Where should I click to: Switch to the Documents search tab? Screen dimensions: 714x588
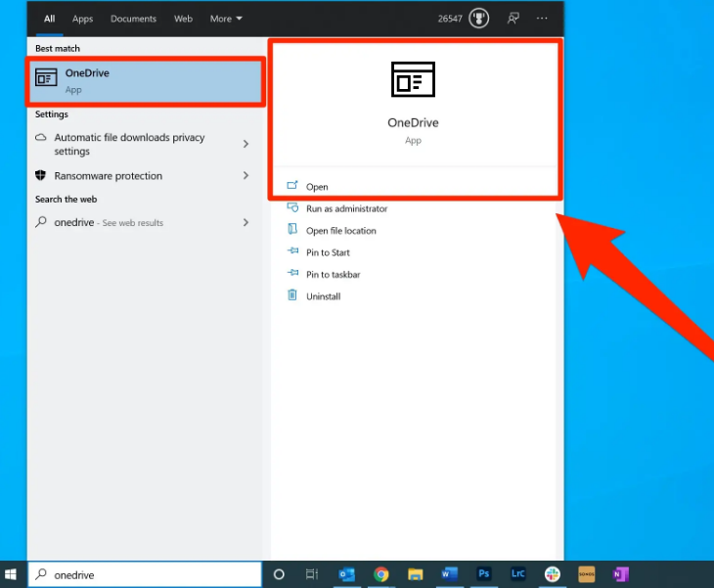(x=133, y=19)
